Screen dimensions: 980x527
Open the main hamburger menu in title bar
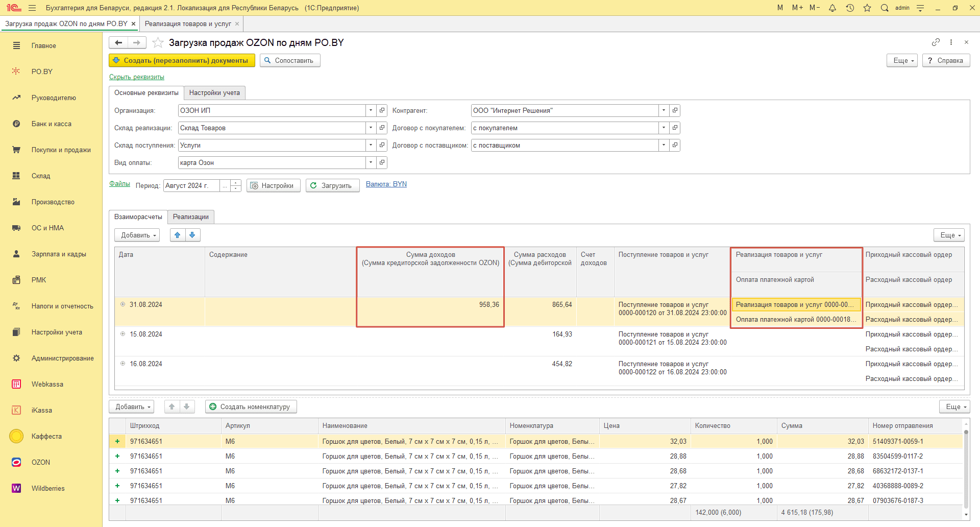coord(32,8)
